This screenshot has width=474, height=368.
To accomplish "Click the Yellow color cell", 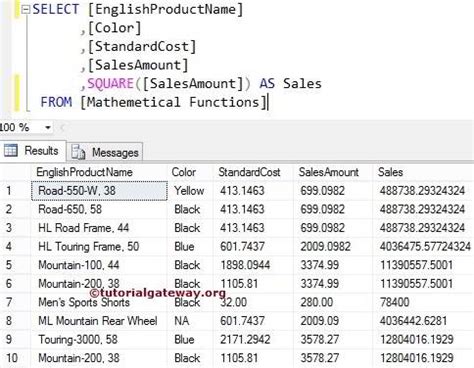I will tap(190, 191).
